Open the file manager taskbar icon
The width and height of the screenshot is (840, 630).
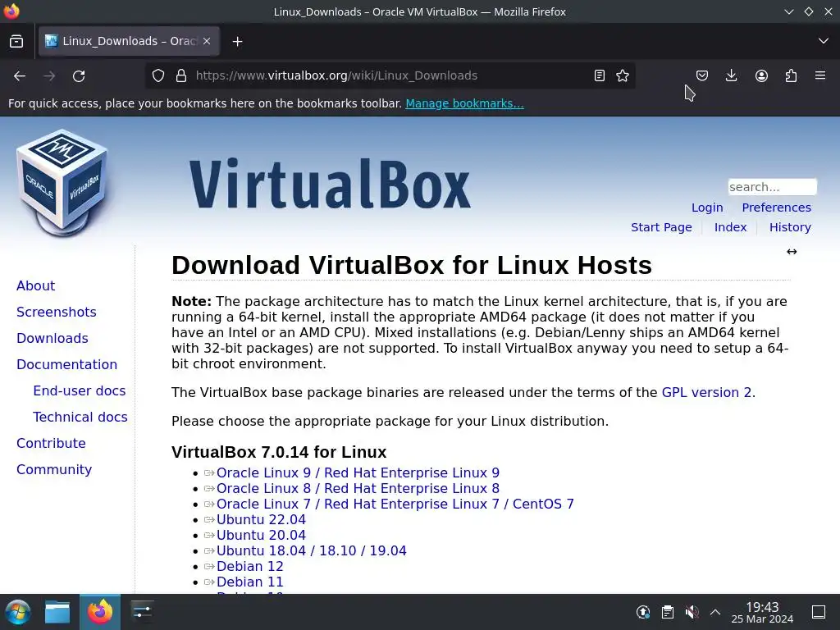(x=57, y=612)
